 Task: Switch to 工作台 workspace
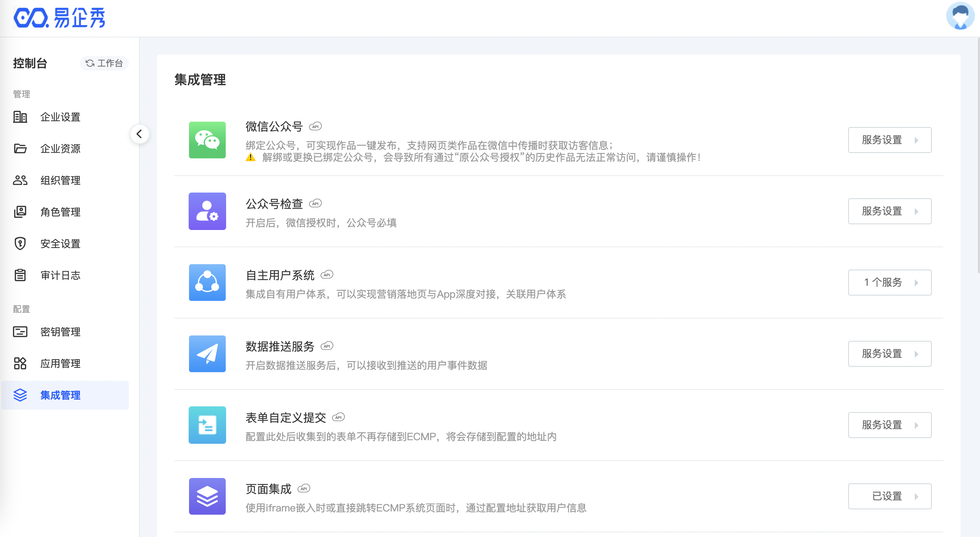(x=104, y=63)
